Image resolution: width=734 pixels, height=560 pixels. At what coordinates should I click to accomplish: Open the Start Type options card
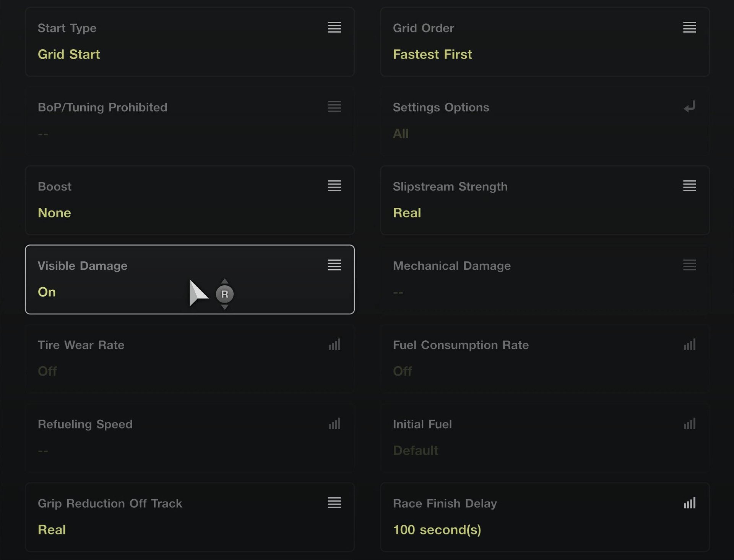coord(190,42)
